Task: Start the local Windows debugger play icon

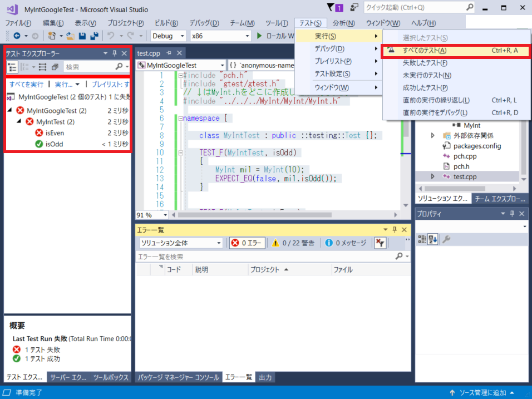Action: tap(259, 36)
